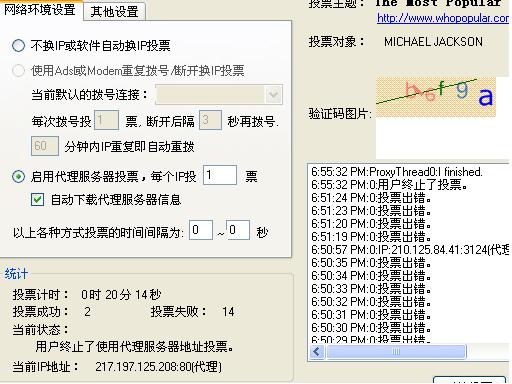Select log line with IP 210.125.84.41:3124
Image resolution: width=512 pixels, height=384 pixels.
click(x=410, y=250)
